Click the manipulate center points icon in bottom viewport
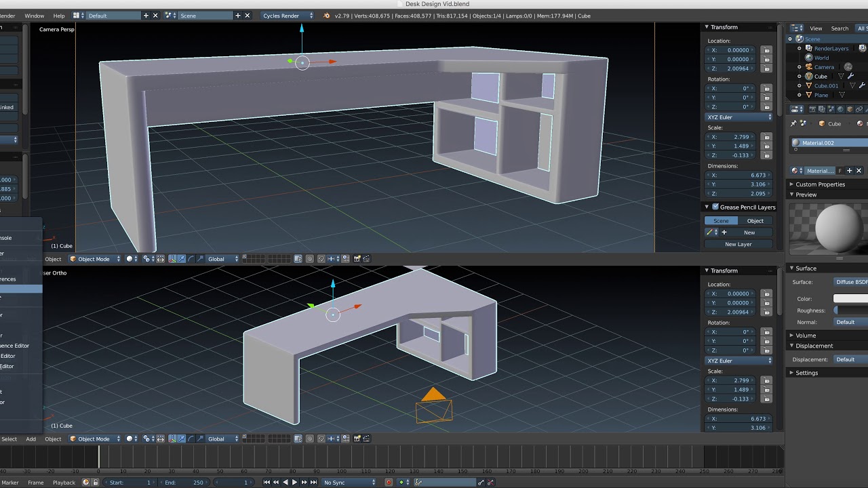The height and width of the screenshot is (488, 868). click(x=161, y=439)
